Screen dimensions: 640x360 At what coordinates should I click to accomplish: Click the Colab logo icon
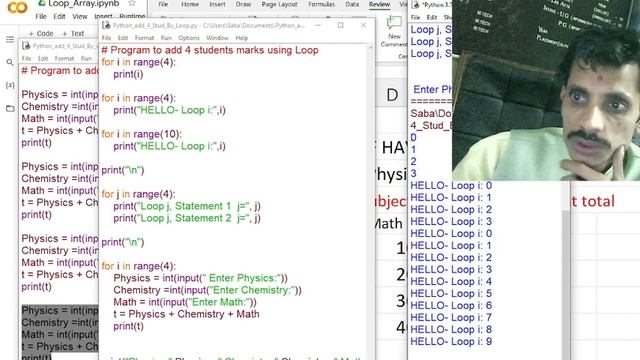(17, 7)
